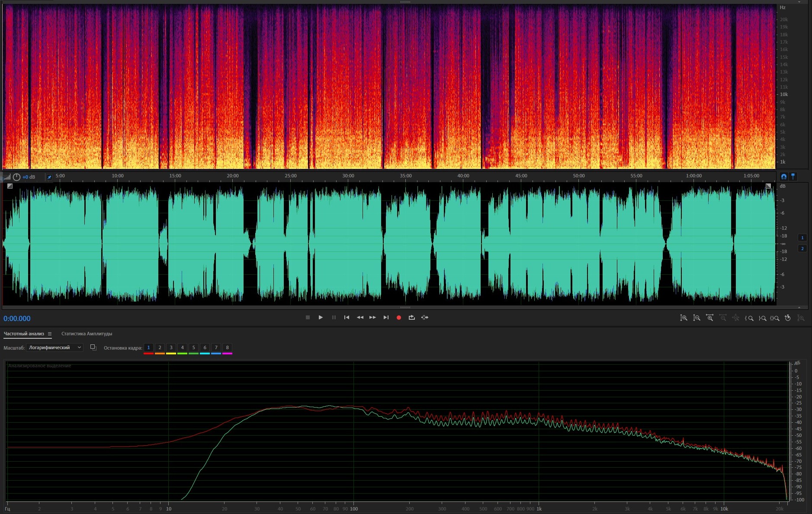Select hold frame button 3
This screenshot has width=812, height=514.
pos(171,347)
